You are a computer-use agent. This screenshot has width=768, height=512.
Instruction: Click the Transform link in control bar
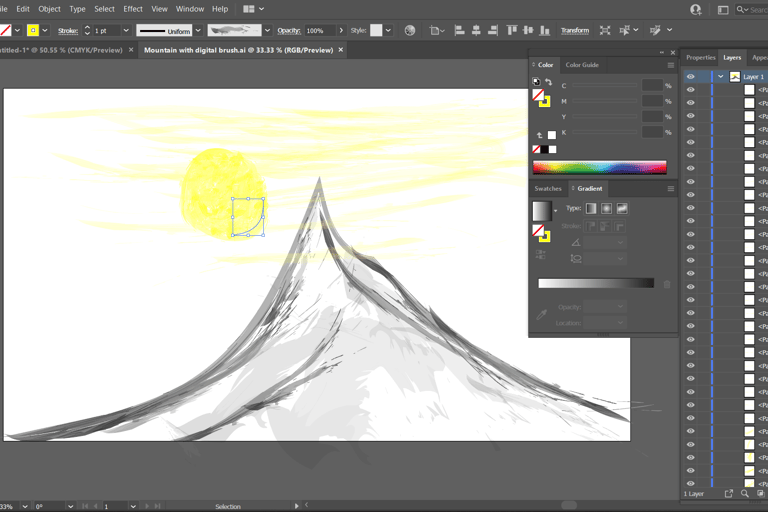coord(575,30)
